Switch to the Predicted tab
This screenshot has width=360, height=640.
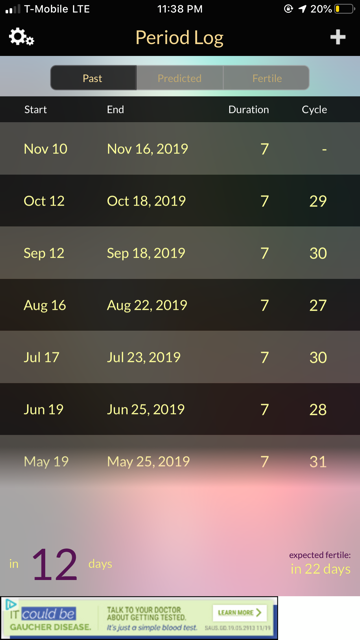pos(180,78)
